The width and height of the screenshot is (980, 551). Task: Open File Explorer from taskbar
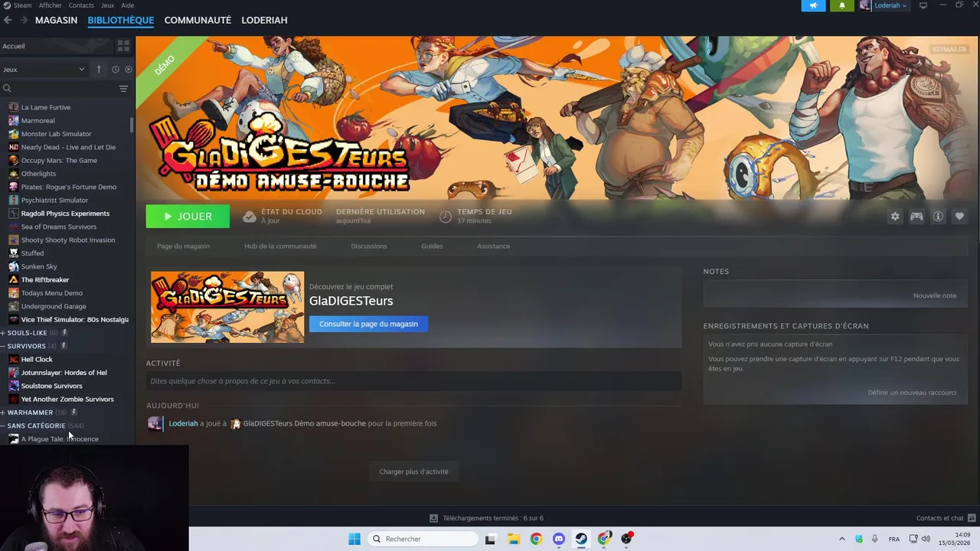(513, 539)
